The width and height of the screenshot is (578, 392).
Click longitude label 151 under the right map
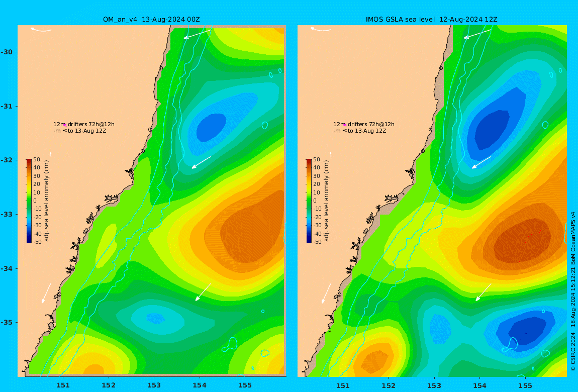click(343, 385)
